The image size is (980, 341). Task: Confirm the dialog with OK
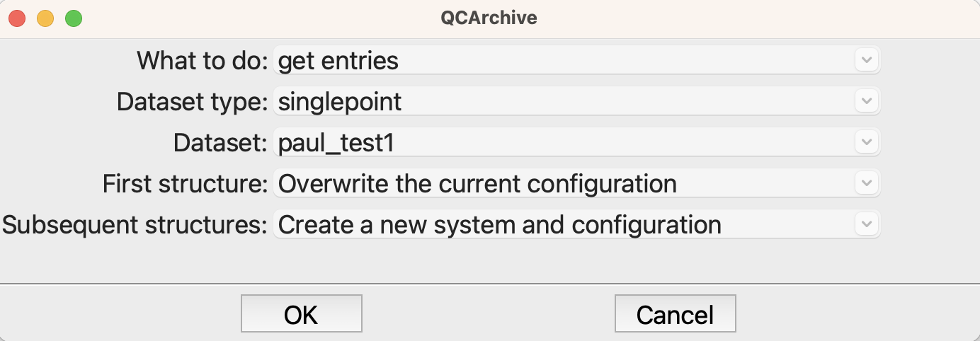click(x=302, y=313)
